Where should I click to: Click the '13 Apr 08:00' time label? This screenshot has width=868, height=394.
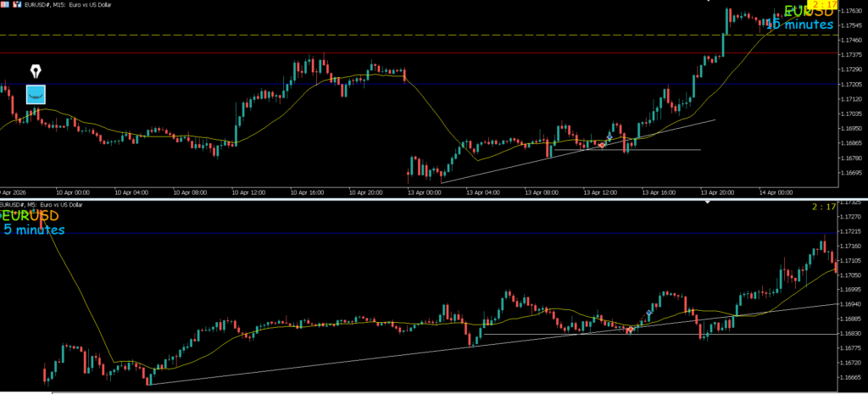coord(542,193)
